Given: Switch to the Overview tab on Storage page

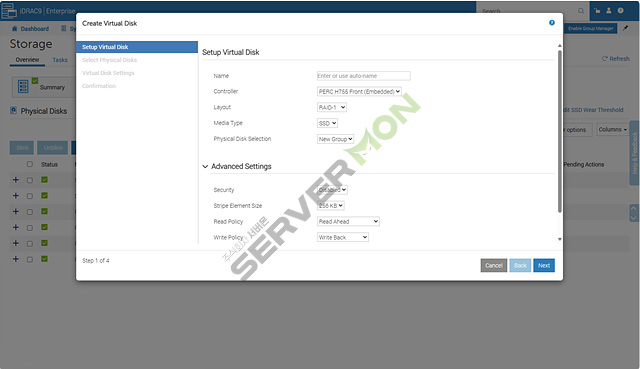Looking at the screenshot, I should [x=27, y=60].
